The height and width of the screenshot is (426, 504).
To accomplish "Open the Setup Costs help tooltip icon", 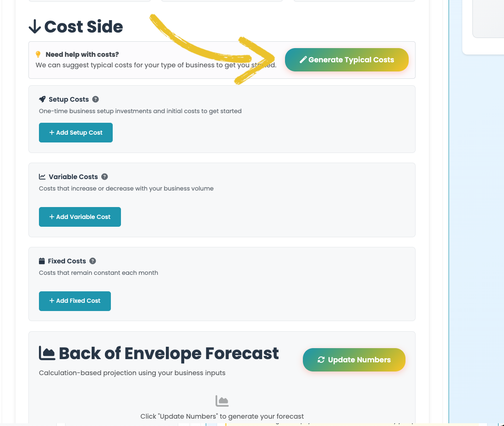I will click(x=95, y=99).
